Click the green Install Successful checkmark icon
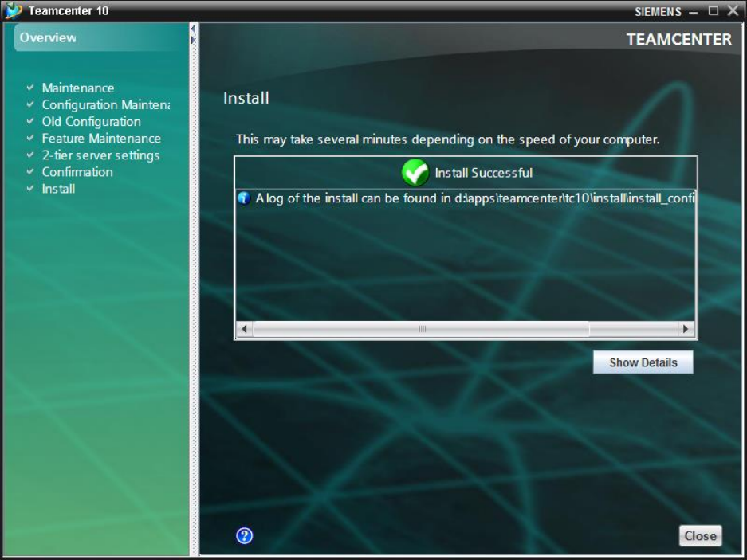The height and width of the screenshot is (560, 747). click(x=415, y=172)
